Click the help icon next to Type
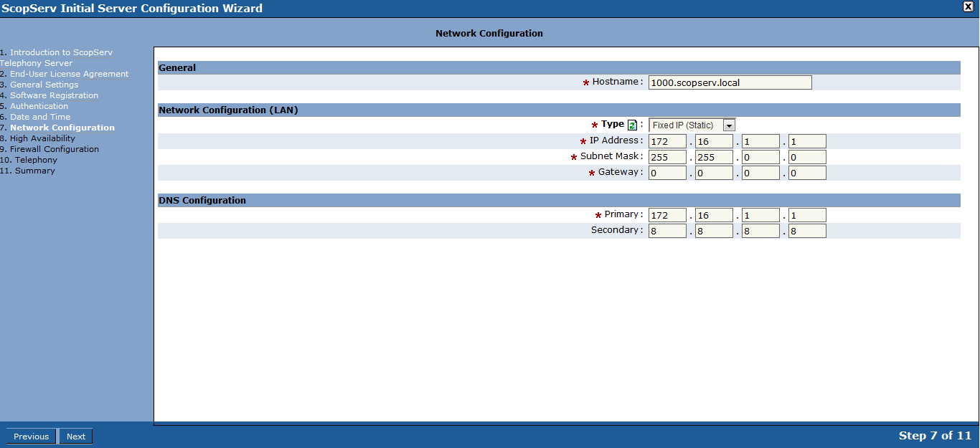Viewport: 980px width, 448px height. pyautogui.click(x=632, y=125)
